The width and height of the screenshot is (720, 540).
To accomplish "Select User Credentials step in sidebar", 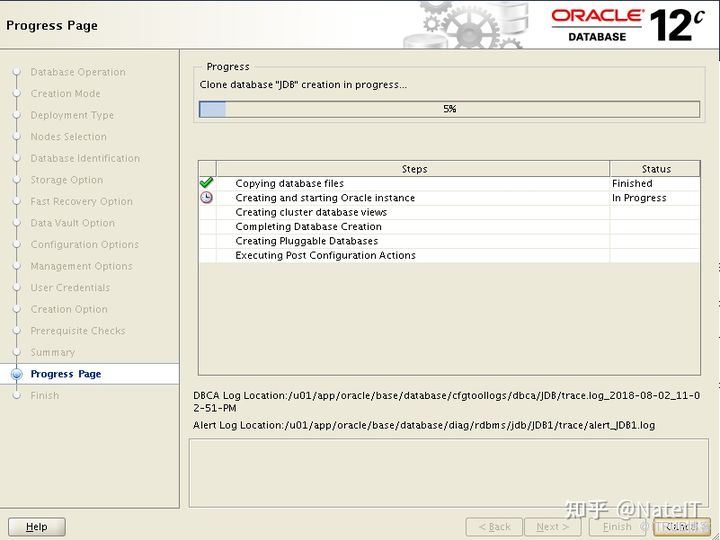I will 70,288.
